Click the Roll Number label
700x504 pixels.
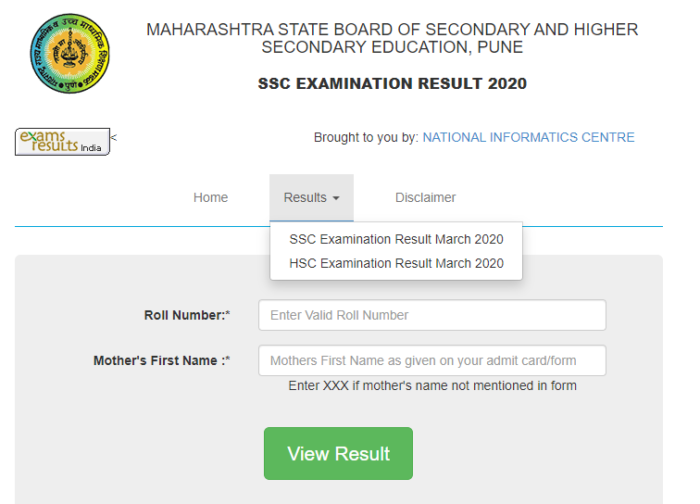(x=187, y=315)
